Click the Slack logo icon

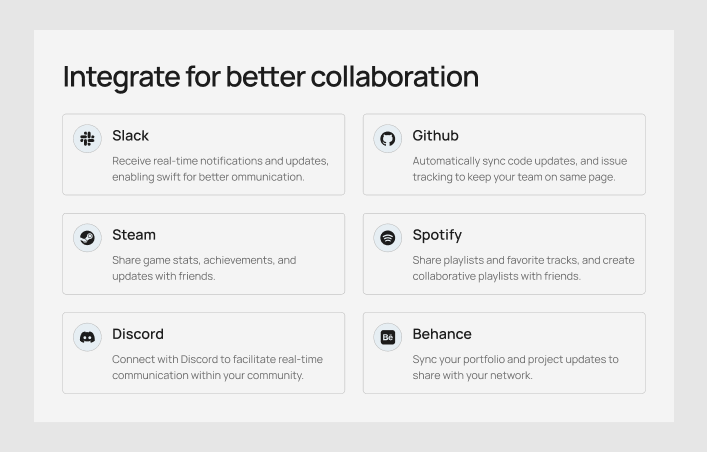88,138
